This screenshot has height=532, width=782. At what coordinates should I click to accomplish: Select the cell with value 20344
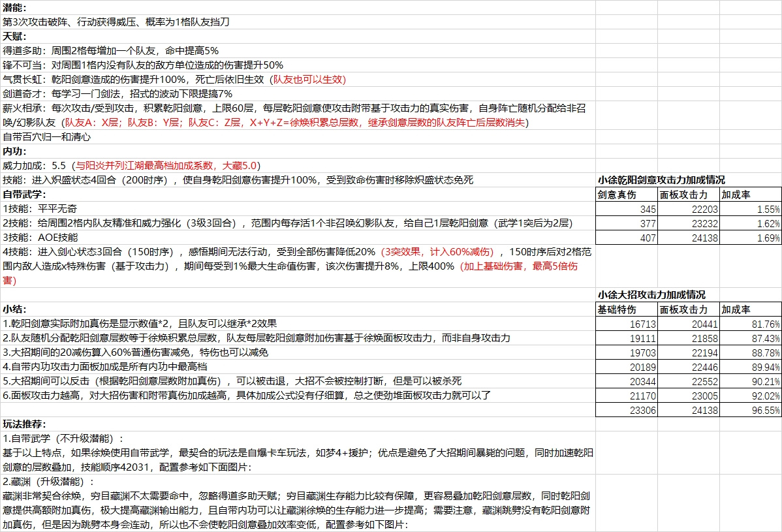tap(627, 381)
